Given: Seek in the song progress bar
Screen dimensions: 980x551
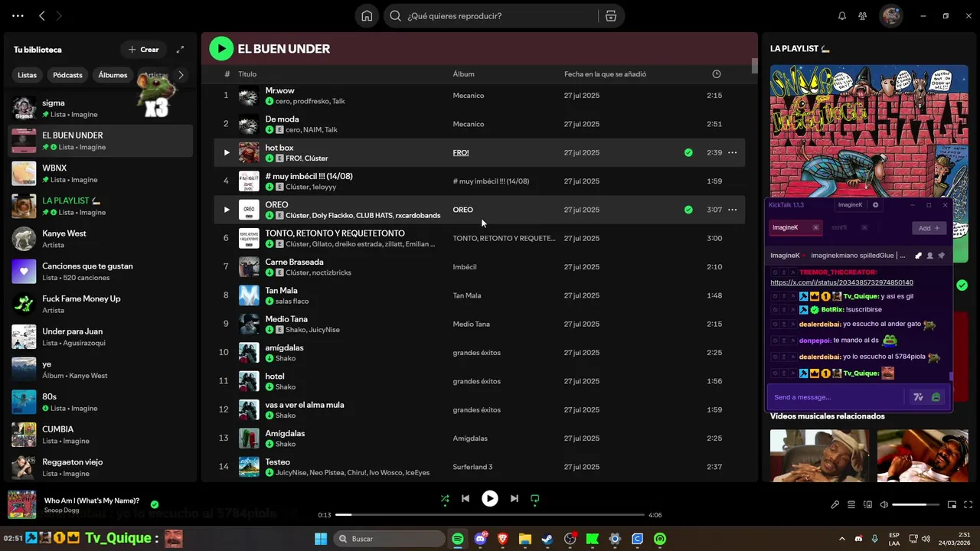Looking at the screenshot, I should [x=490, y=515].
